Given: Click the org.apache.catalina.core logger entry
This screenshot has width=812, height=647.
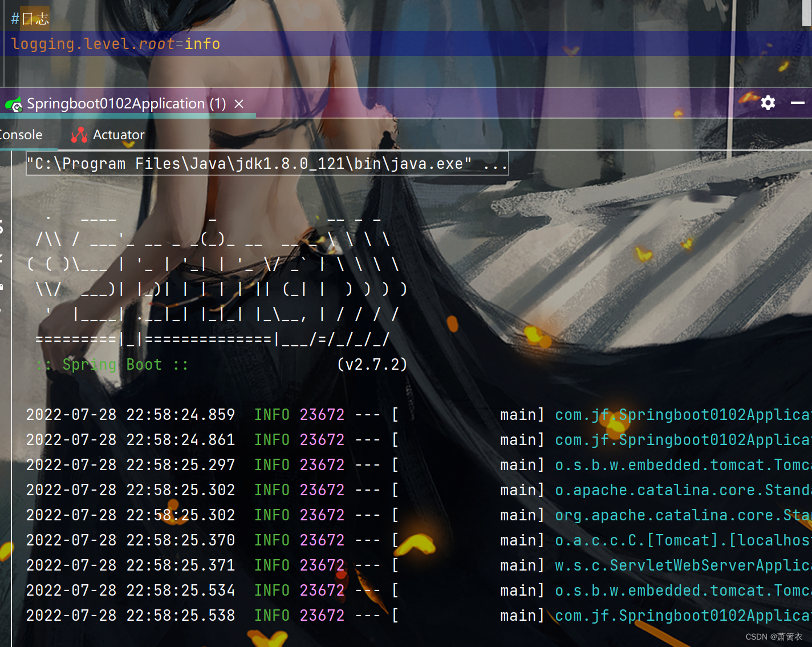Looking at the screenshot, I should point(683,515).
